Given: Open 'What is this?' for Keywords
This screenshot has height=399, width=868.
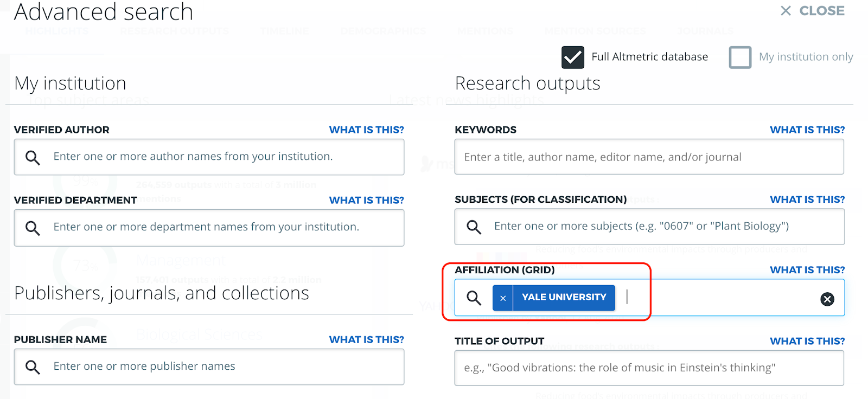Looking at the screenshot, I should (807, 130).
